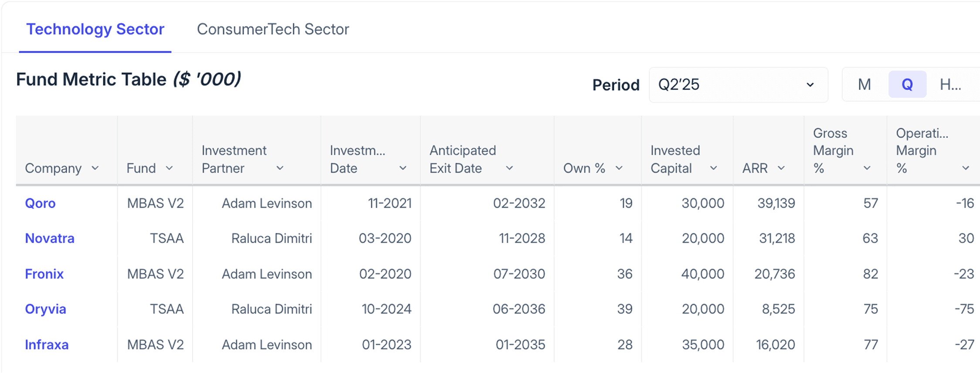Open the Novatra company link

pyautogui.click(x=50, y=239)
